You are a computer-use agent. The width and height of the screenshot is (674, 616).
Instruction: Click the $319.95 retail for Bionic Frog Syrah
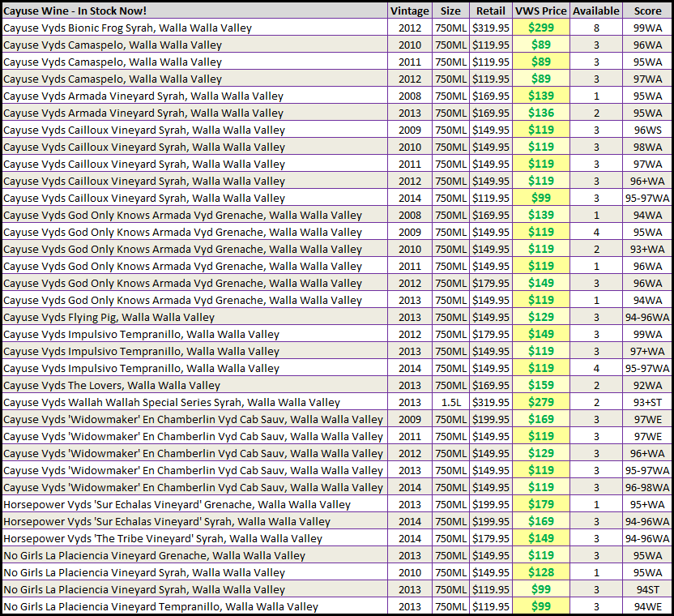tap(490, 28)
